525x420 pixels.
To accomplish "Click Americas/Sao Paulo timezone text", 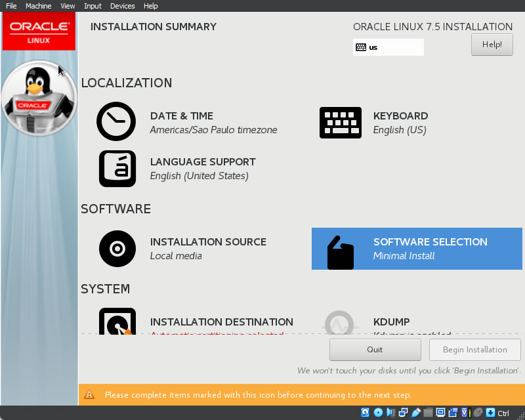I will [214, 130].
